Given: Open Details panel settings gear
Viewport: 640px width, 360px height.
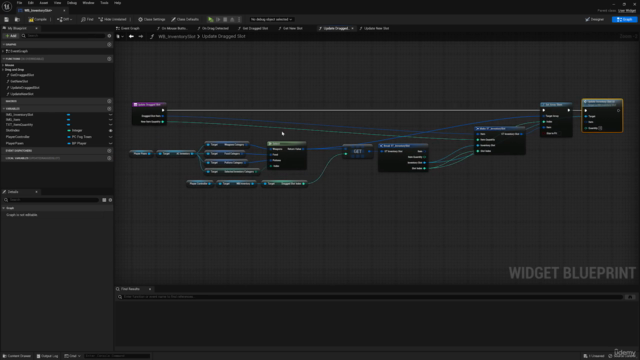Looking at the screenshot, I should 110,200.
